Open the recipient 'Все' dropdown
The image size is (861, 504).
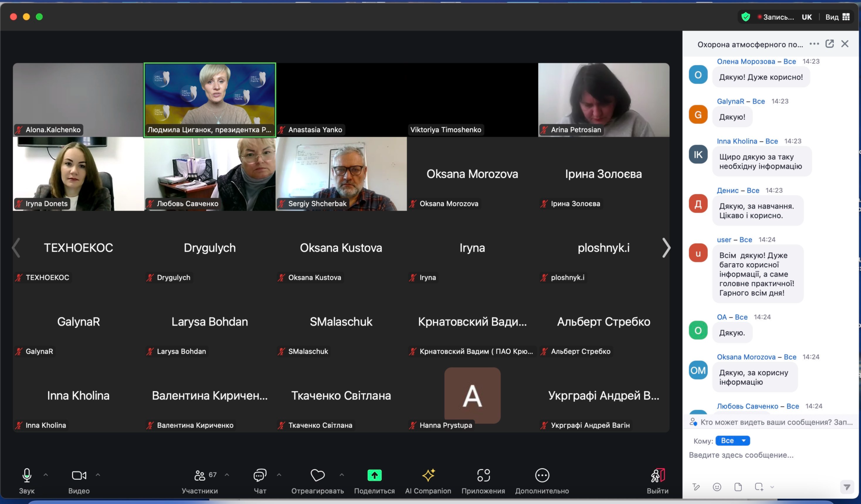732,441
